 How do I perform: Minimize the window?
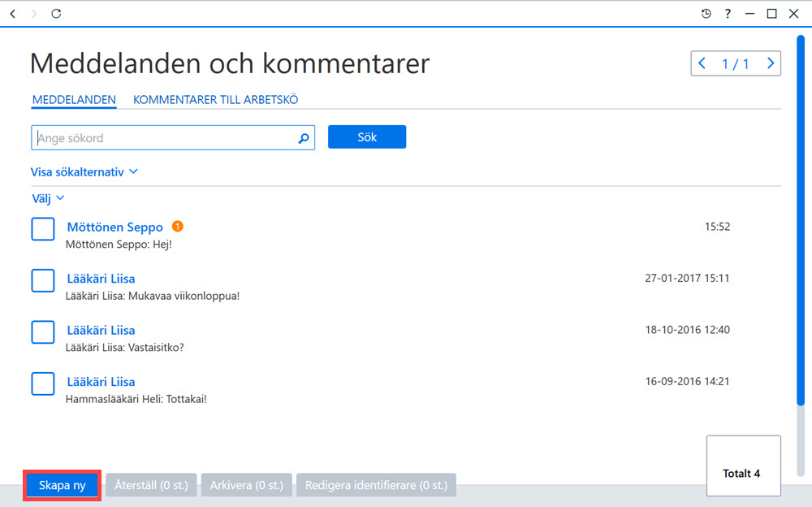point(749,14)
